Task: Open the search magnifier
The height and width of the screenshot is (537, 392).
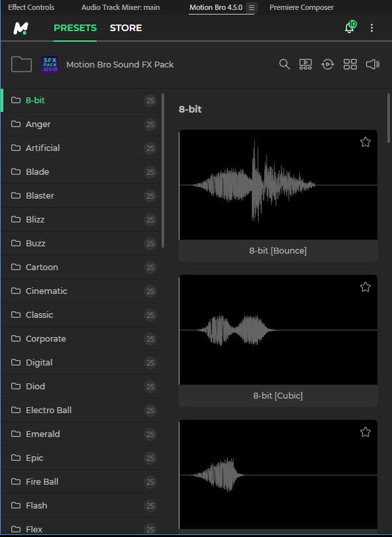Action: 285,64
